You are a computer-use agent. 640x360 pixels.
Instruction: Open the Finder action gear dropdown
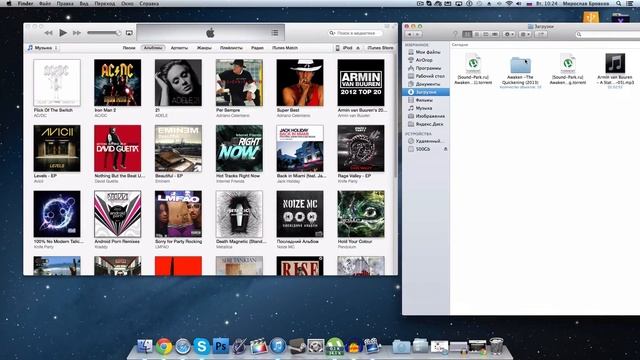click(x=509, y=34)
